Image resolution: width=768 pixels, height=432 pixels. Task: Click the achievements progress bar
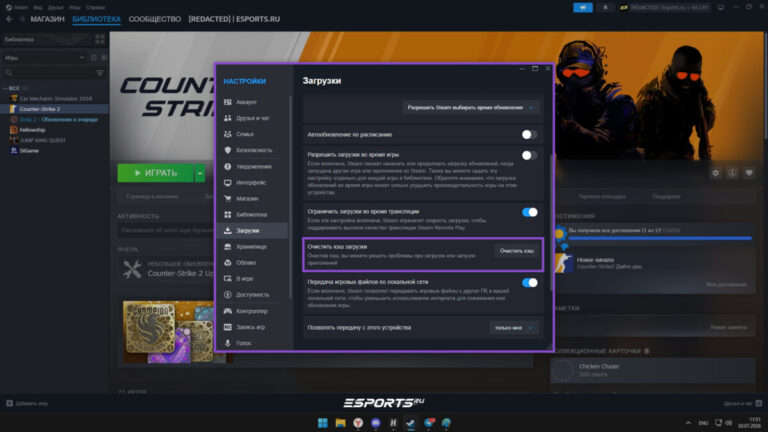coord(659,238)
